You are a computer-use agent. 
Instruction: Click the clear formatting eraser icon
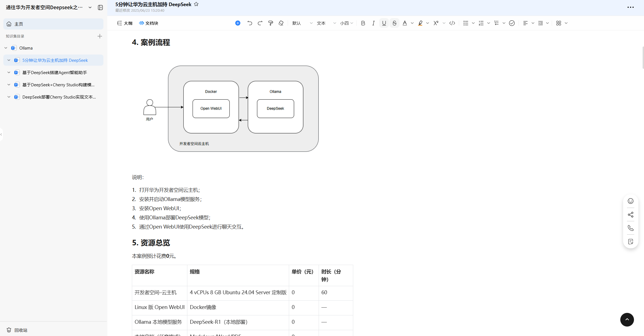[281, 23]
